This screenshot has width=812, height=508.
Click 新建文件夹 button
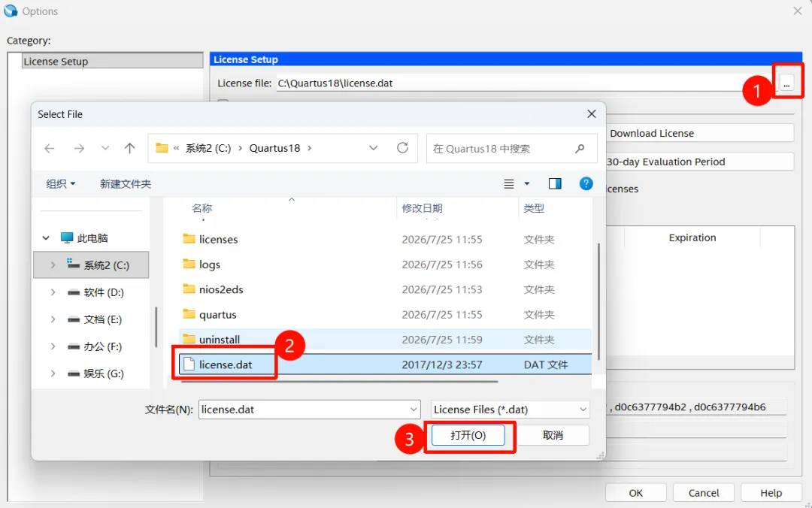pos(126,184)
